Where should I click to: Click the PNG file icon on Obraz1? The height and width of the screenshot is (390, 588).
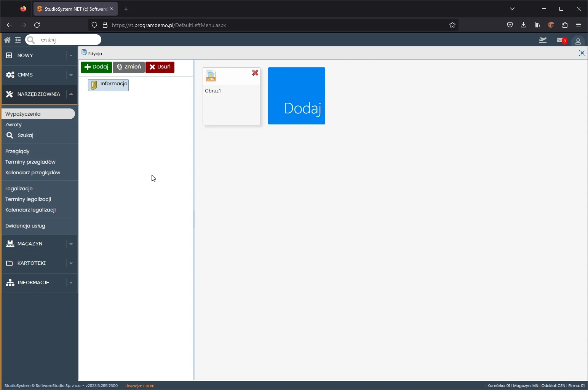tap(211, 76)
